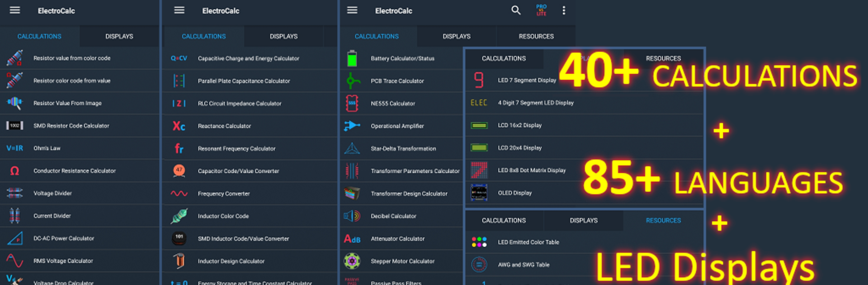Click the Operational Amplifier icon
The height and width of the screenshot is (285, 868).
(352, 126)
